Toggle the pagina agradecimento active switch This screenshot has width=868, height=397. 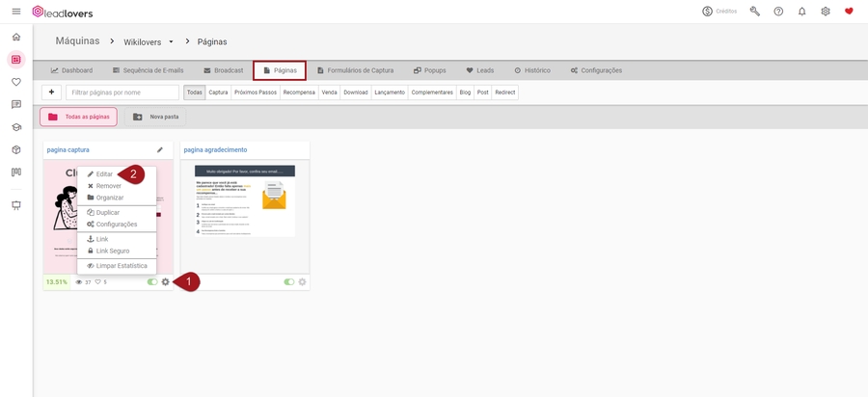tap(289, 282)
